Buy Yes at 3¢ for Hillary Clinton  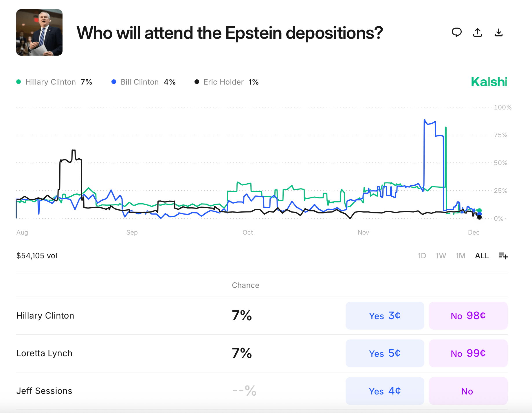coord(385,316)
